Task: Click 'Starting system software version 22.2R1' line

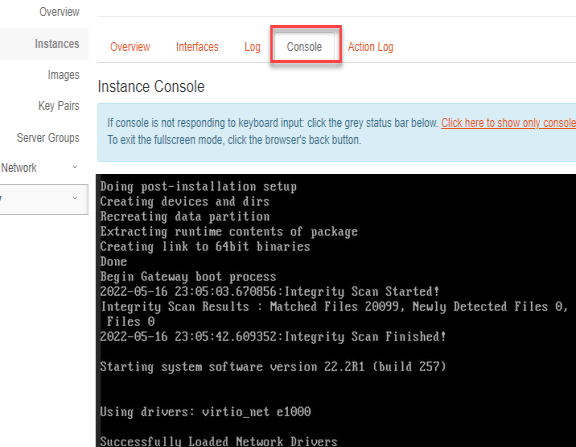Action: coord(273,367)
